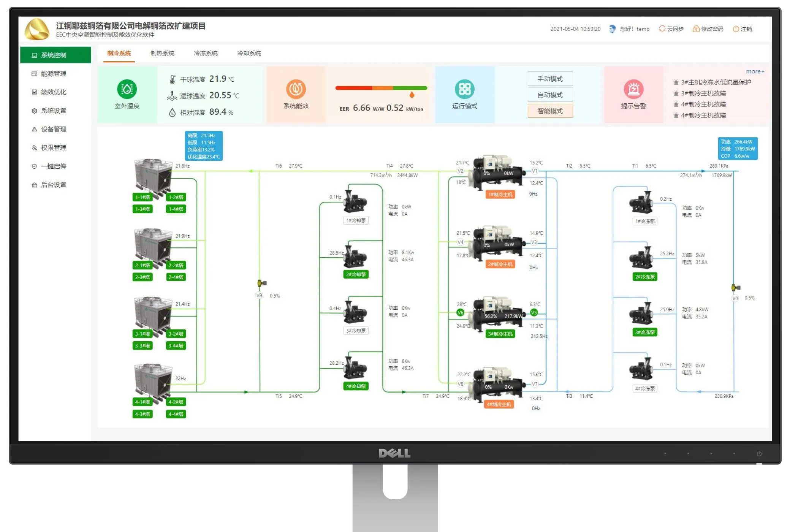Image resolution: width=790 pixels, height=532 pixels.
Task: Click the more+ alarms link
Action: pyautogui.click(x=755, y=71)
